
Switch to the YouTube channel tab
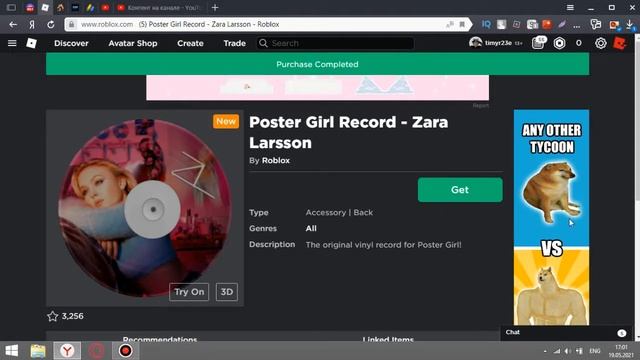[x=160, y=7]
